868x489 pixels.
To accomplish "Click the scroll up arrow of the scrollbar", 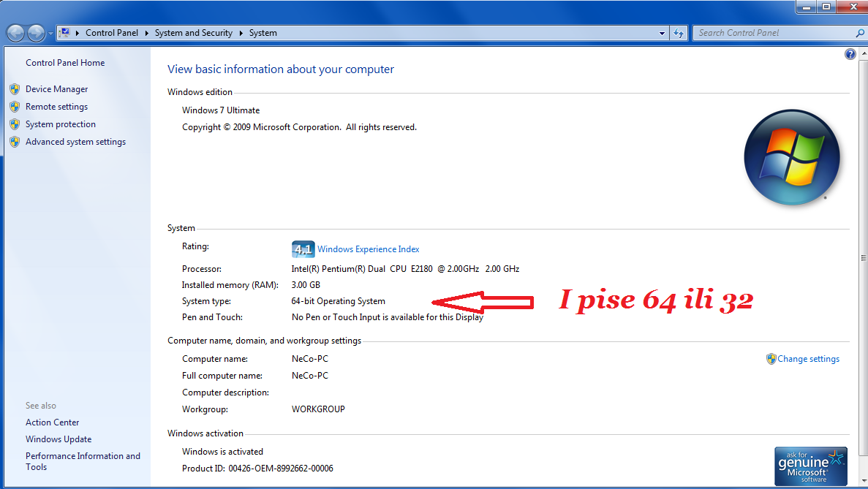I will click(864, 53).
